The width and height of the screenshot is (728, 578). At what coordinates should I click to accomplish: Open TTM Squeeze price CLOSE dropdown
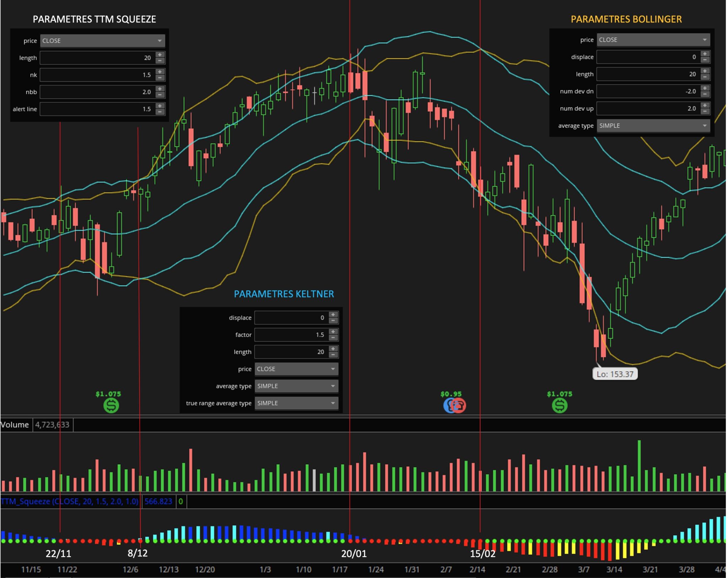point(102,41)
